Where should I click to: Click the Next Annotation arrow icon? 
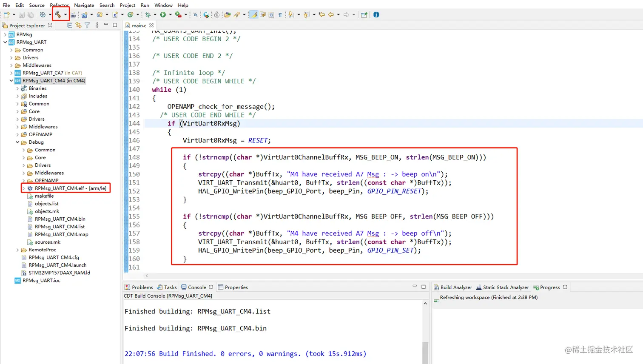coord(291,14)
